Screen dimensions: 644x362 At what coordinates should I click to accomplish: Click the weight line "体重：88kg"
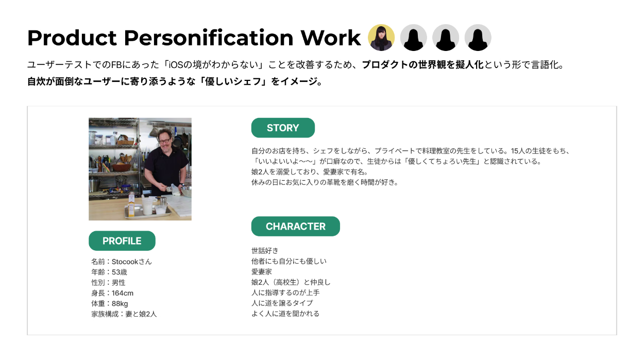tap(110, 303)
